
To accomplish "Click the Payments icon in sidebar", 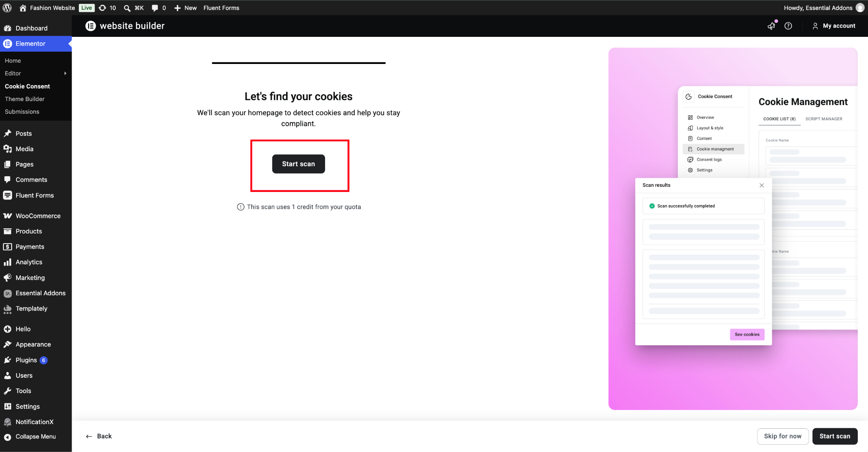I will coord(8,247).
